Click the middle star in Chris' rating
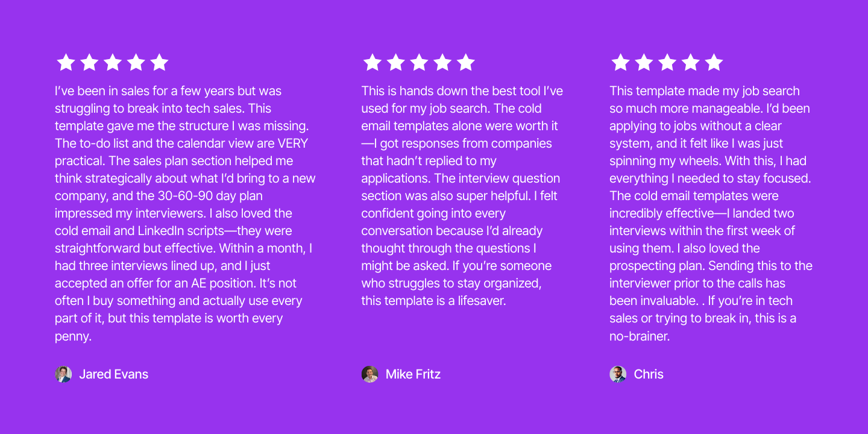 (x=667, y=62)
